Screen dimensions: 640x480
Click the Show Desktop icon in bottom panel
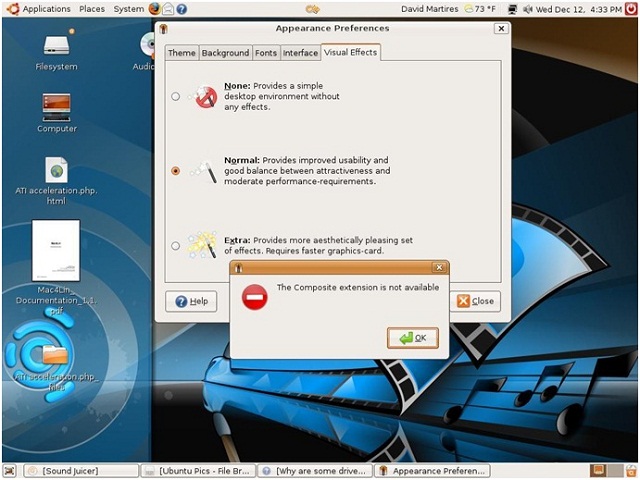click(11, 470)
